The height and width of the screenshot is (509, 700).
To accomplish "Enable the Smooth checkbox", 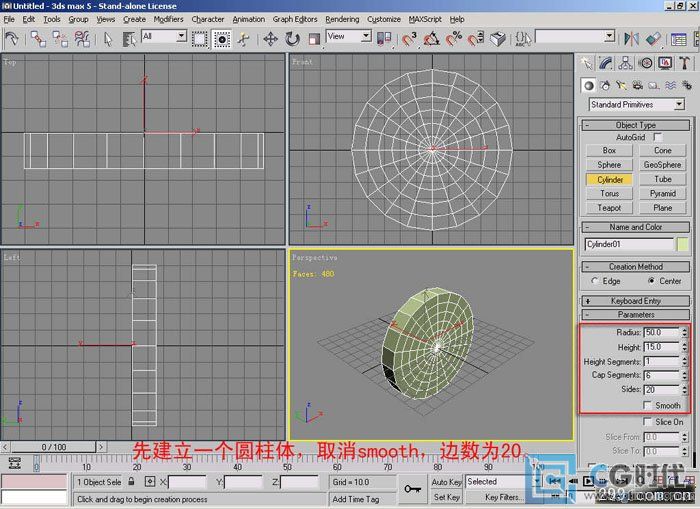I will [x=647, y=405].
